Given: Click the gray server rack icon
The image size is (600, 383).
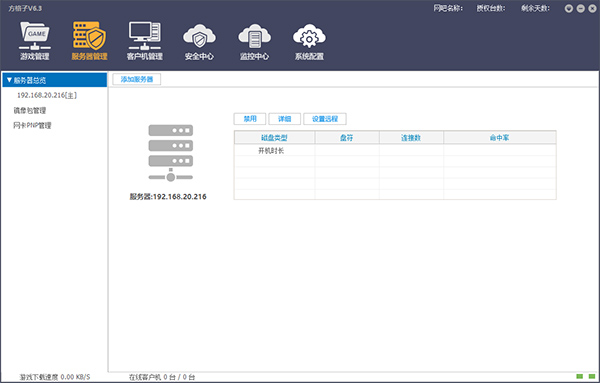Looking at the screenshot, I should (171, 153).
